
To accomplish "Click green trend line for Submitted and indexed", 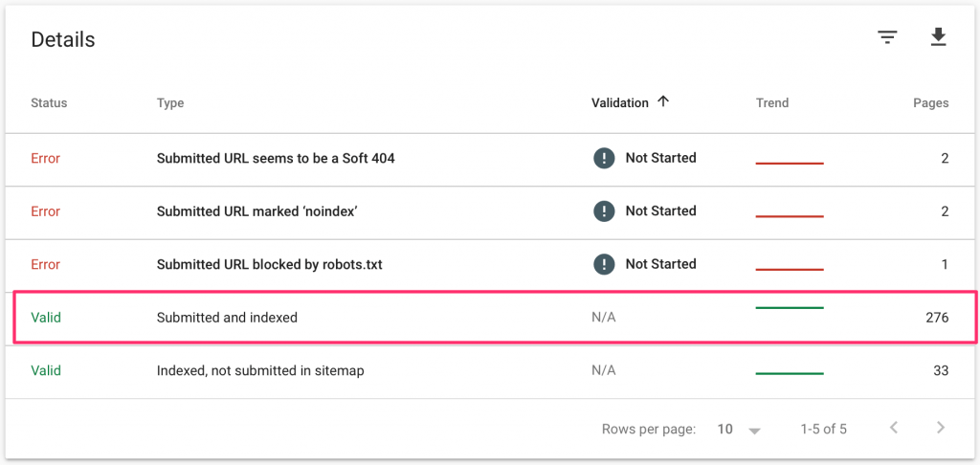I will point(790,308).
